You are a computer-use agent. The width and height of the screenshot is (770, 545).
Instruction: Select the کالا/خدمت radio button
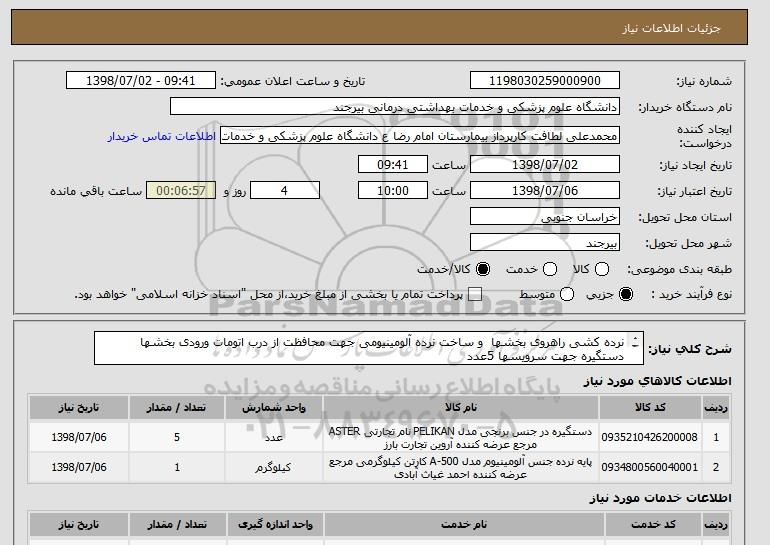[x=483, y=269]
